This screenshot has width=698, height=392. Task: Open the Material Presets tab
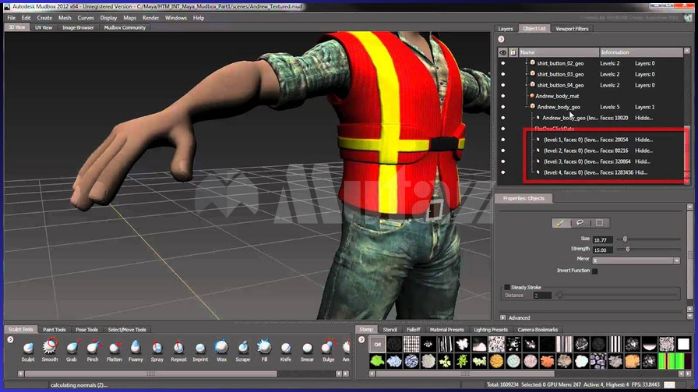coord(447,330)
